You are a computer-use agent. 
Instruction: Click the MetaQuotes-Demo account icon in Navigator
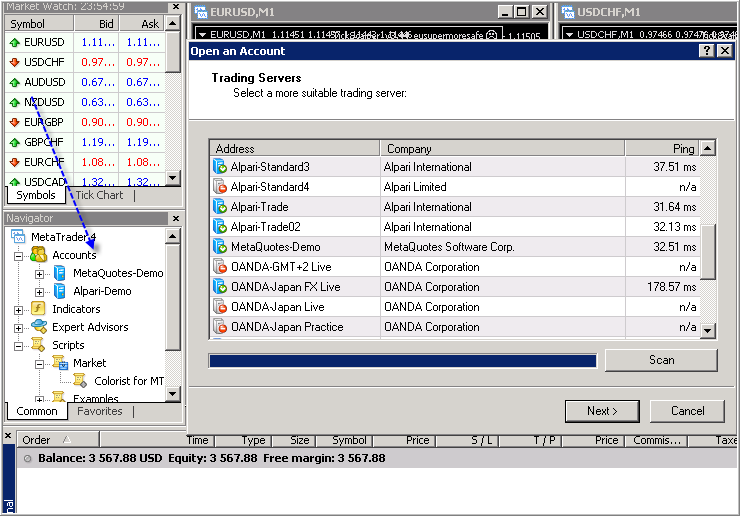coord(60,273)
